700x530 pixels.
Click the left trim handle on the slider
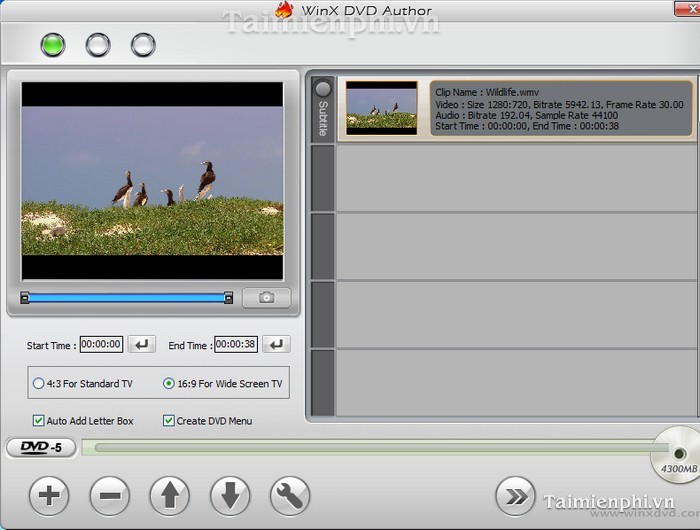(x=25, y=298)
